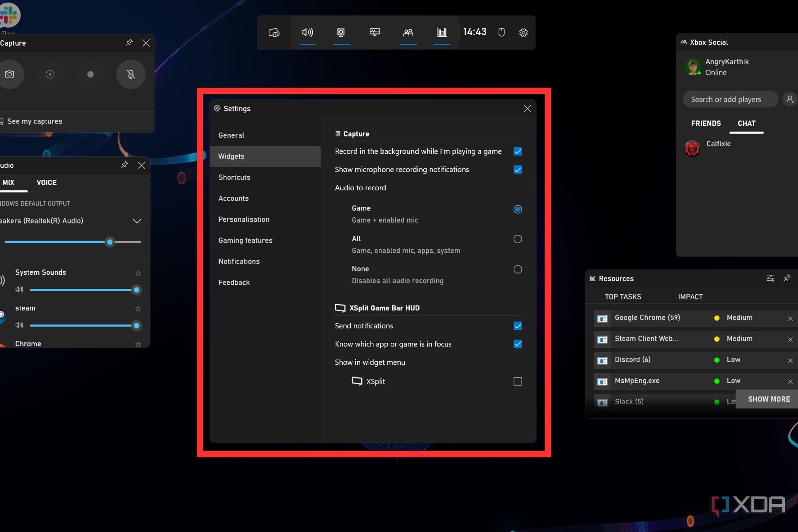Click the Record last 30 seconds icon
The image size is (798, 532).
(x=50, y=74)
